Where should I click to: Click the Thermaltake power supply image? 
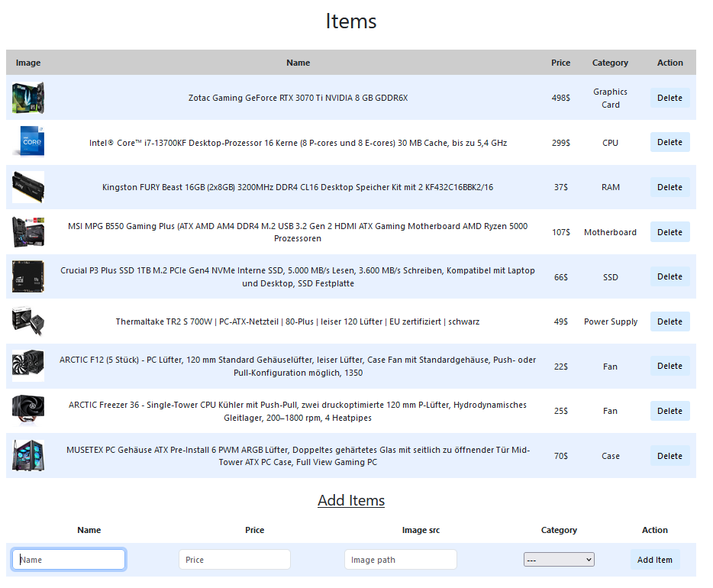click(28, 321)
